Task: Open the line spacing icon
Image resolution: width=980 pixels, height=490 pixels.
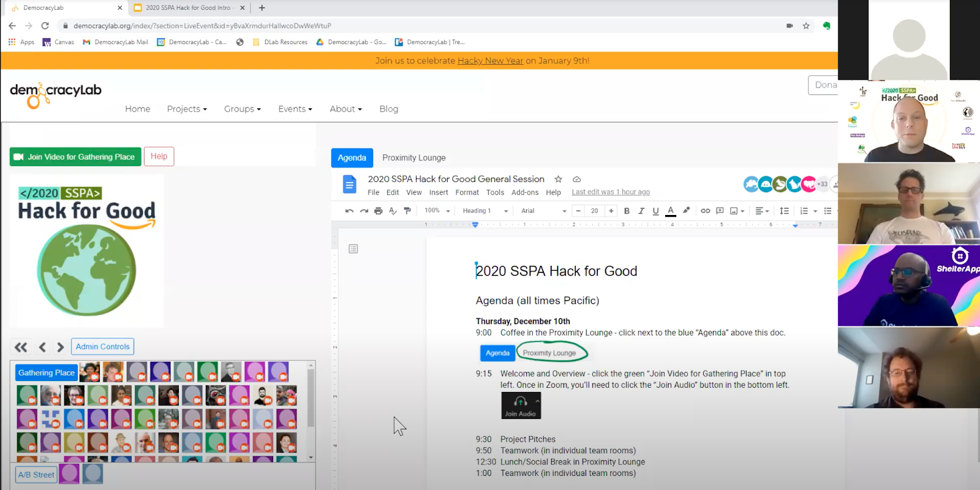Action: [x=785, y=211]
